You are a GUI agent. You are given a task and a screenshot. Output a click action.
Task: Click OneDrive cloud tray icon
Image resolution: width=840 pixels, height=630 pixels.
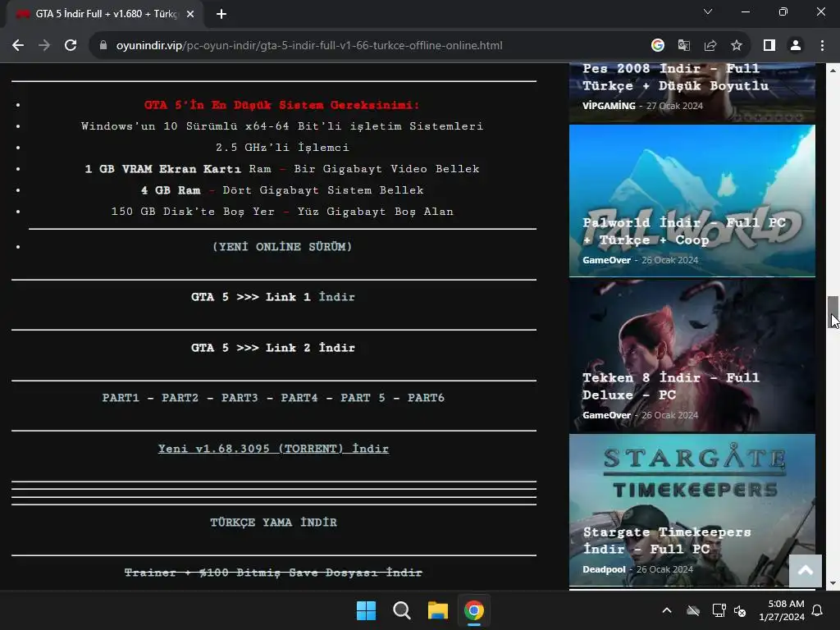693,610
